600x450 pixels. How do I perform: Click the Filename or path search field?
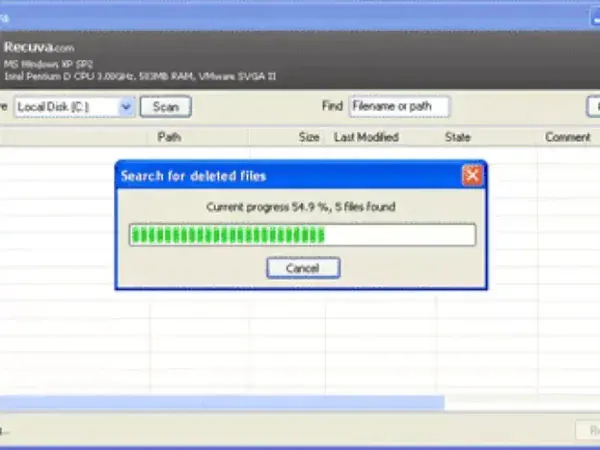399,106
